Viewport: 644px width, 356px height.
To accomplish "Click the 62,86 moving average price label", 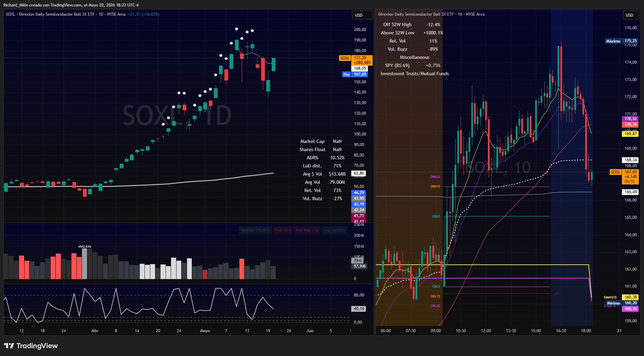I will [x=358, y=173].
